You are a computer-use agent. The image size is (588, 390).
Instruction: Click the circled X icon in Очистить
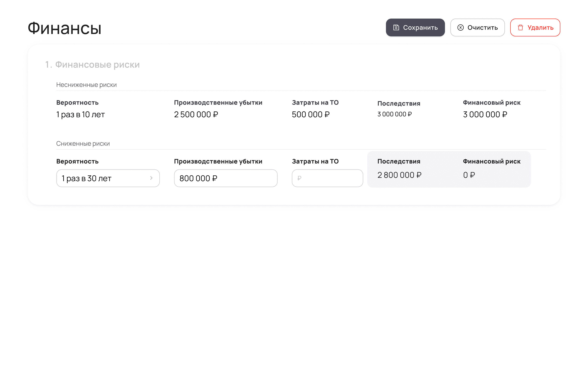(461, 28)
